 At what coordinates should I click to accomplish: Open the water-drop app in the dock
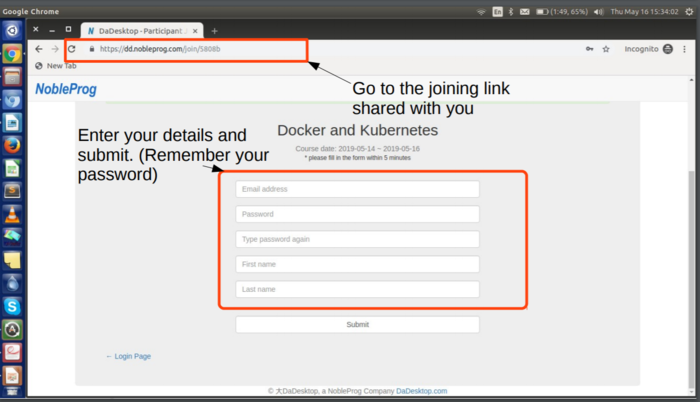(x=12, y=283)
